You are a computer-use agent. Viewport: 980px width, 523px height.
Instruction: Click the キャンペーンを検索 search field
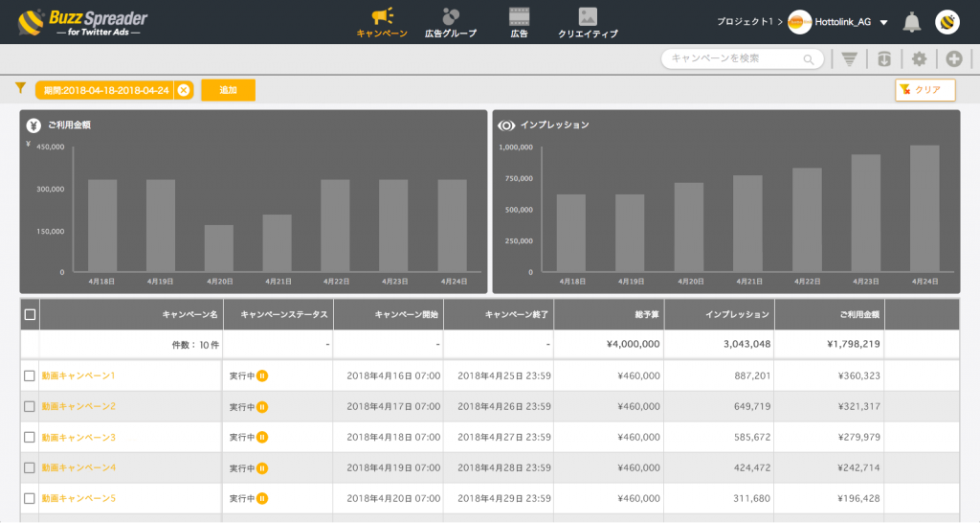click(742, 58)
